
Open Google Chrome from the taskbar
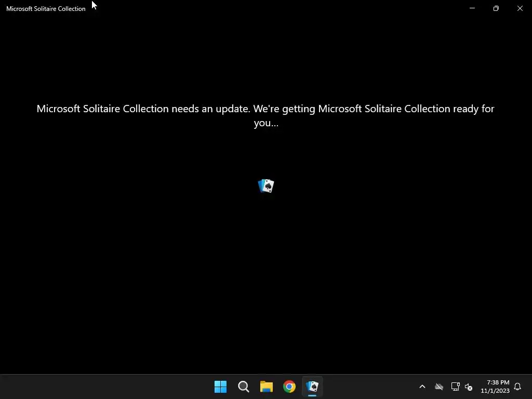289,387
